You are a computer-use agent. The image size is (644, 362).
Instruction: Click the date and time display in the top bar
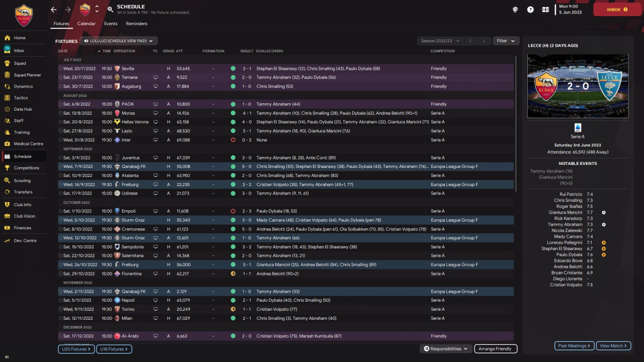[570, 10]
